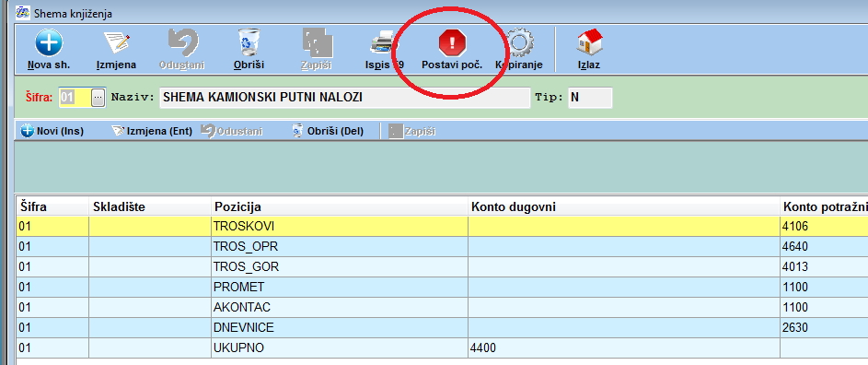Click the Obriši recycle bin icon
The width and height of the screenshot is (868, 365).
249,42
